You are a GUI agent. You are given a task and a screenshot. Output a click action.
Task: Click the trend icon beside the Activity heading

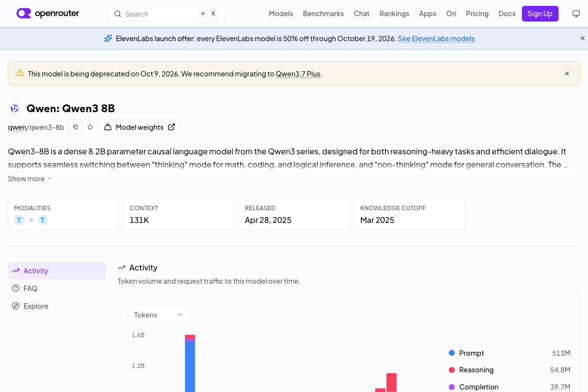point(122,268)
